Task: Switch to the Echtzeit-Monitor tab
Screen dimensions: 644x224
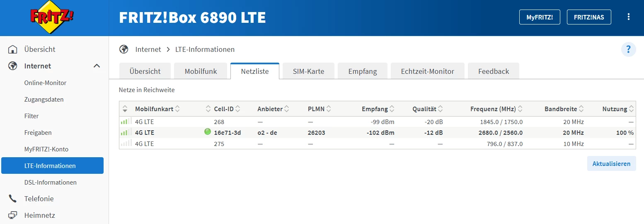Action: (428, 71)
